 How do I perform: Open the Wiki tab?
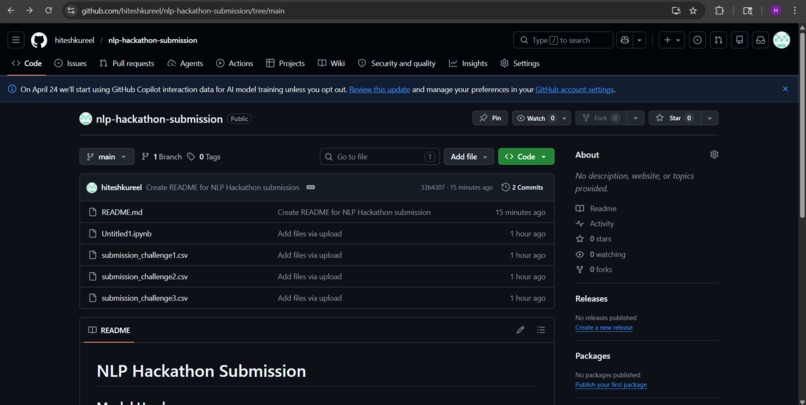click(x=332, y=63)
